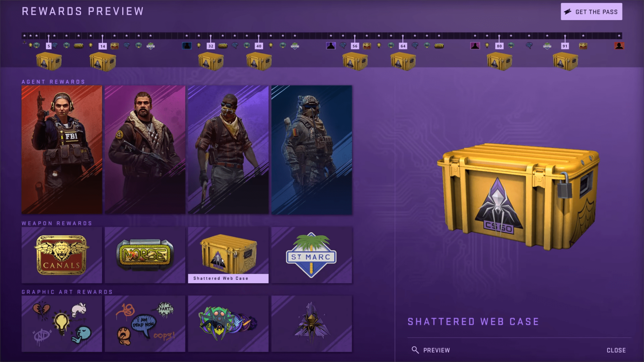Click the yellow case under marker 64

click(403, 61)
